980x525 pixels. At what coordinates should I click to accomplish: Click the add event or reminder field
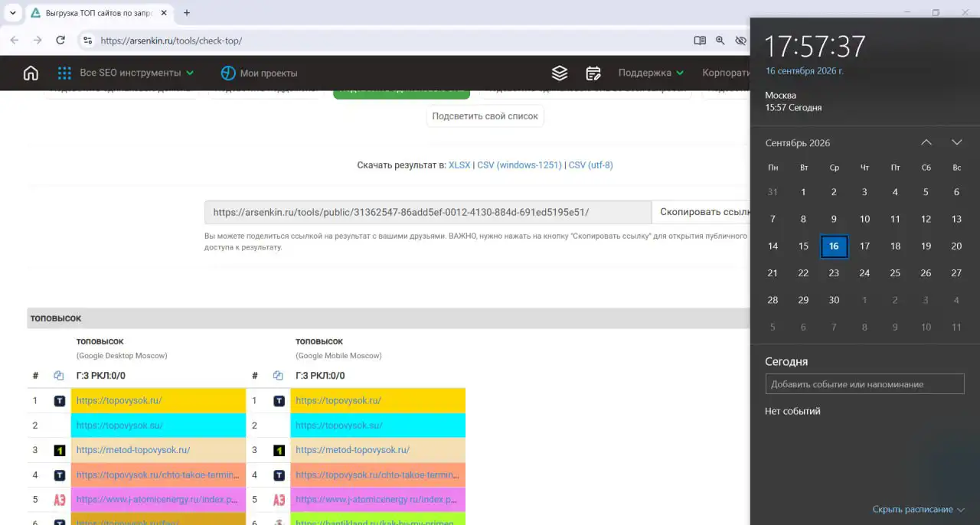click(x=864, y=384)
